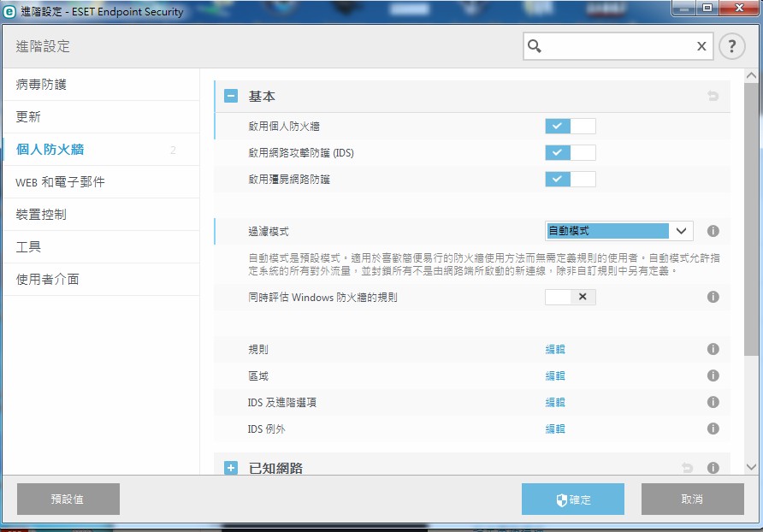
Task: Show info icon for 區域
Action: coord(713,375)
